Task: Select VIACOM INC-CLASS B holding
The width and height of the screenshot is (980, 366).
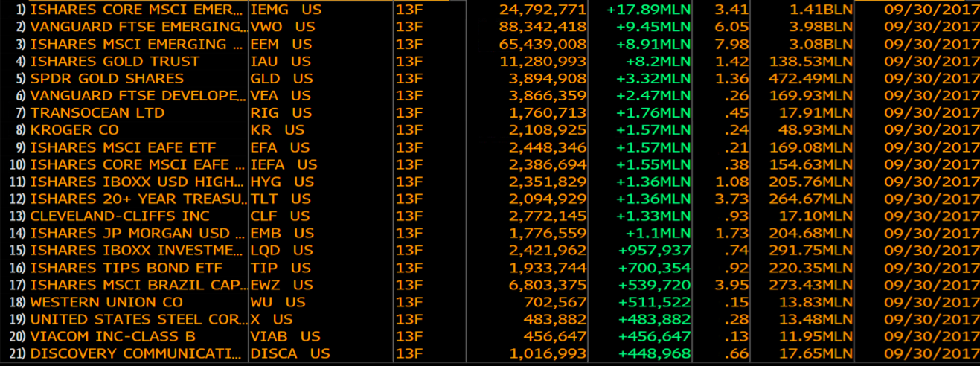Action: point(112,336)
